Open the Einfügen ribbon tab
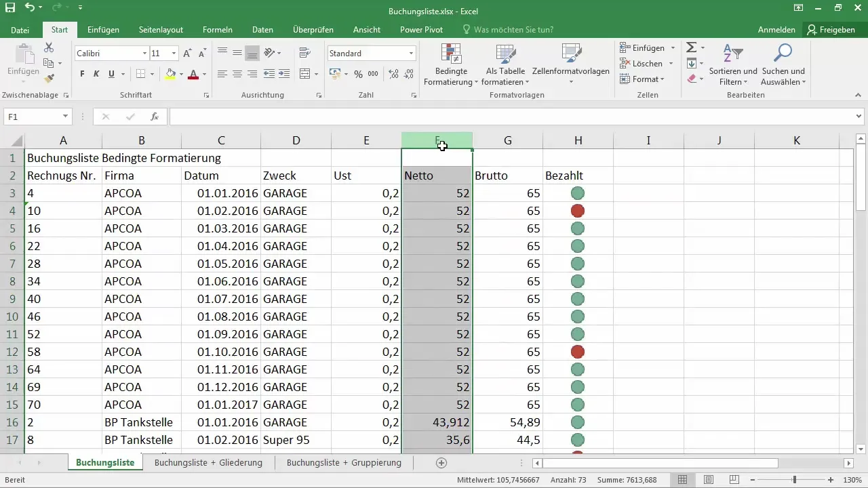 tap(103, 30)
